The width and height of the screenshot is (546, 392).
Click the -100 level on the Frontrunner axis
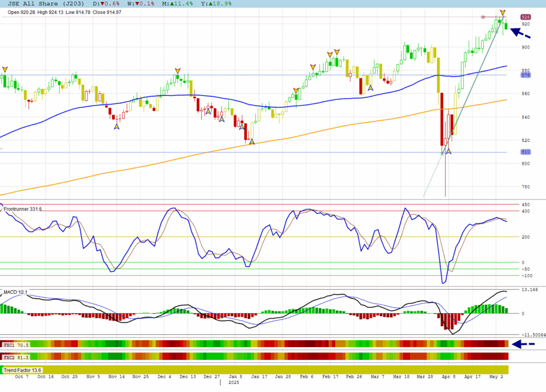click(x=527, y=276)
